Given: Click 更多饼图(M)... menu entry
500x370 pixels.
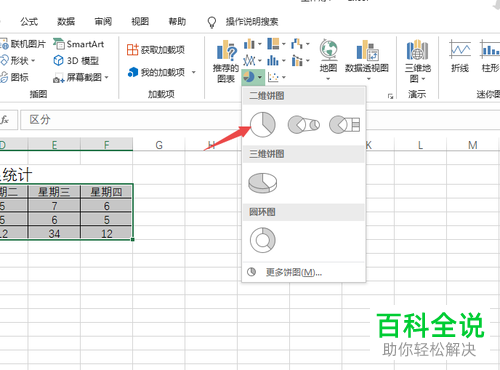Looking at the screenshot, I should [x=304, y=272].
